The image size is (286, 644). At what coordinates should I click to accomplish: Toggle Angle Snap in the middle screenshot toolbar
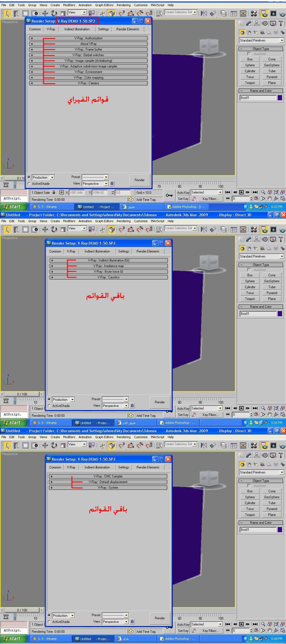click(x=131, y=229)
